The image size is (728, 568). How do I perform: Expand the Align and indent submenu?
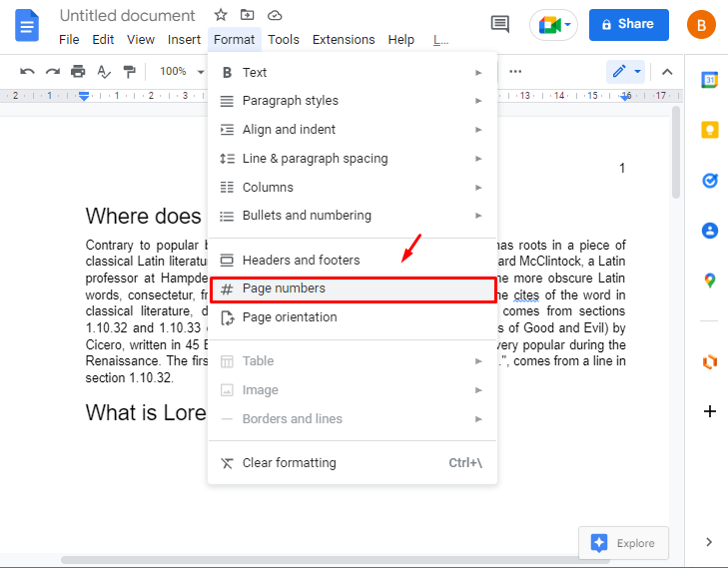pyautogui.click(x=353, y=130)
